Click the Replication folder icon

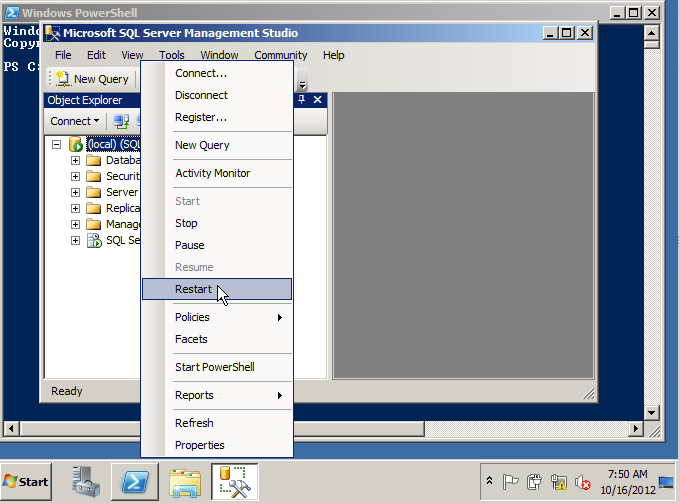(93, 209)
